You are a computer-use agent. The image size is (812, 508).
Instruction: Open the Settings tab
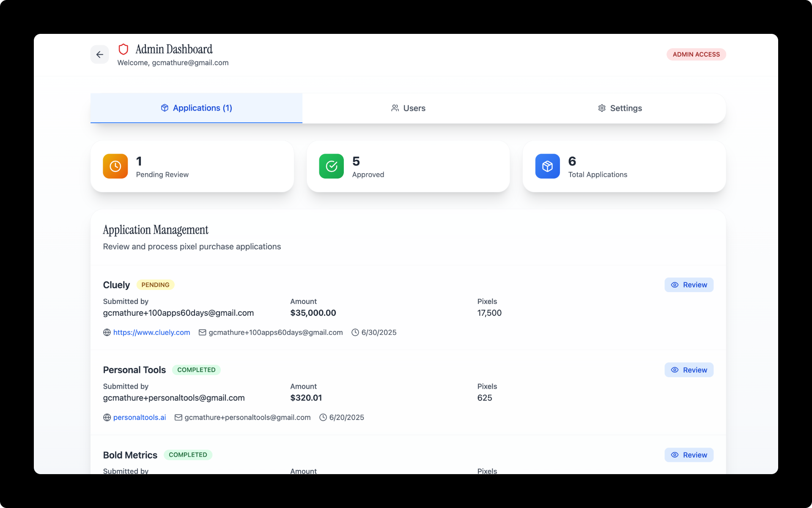point(620,108)
